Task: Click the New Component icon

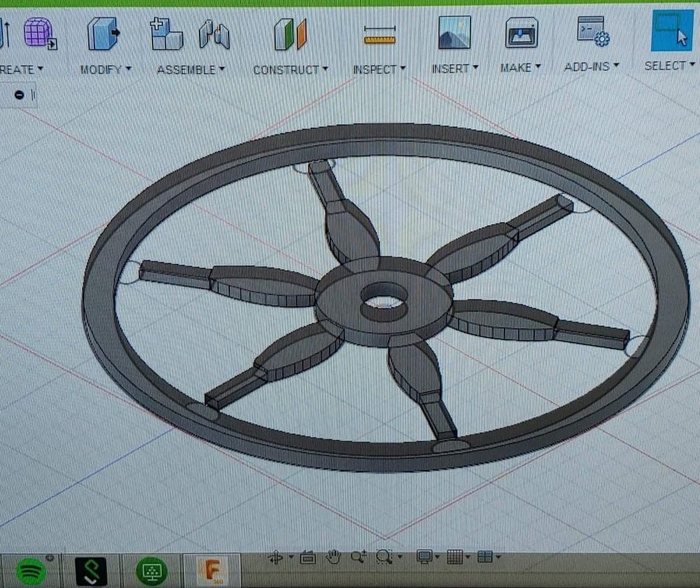Action: (166, 34)
